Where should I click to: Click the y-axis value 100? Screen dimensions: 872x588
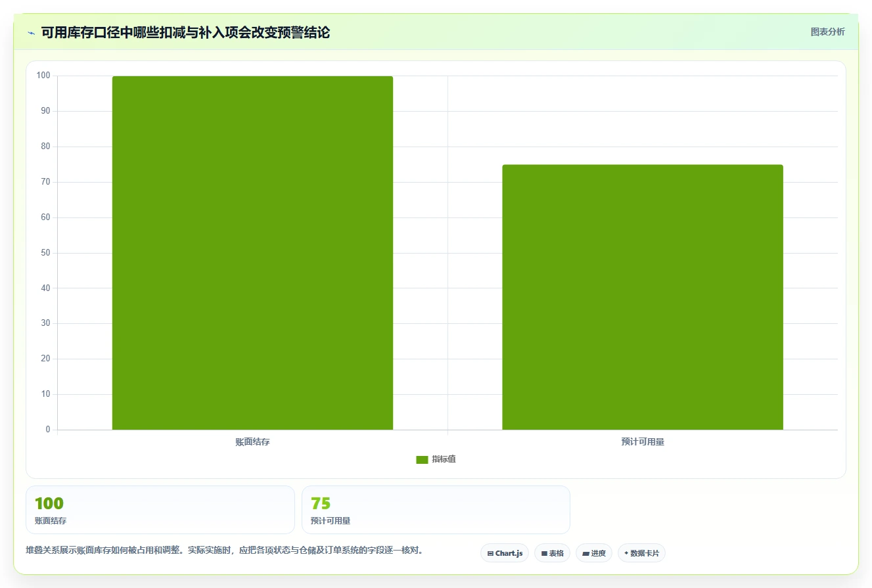(43, 76)
